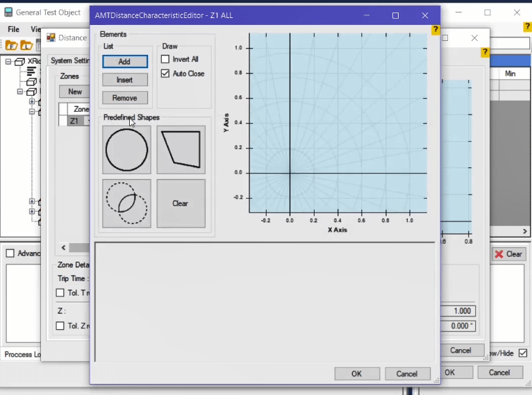Click help icon beside the Min column
Image resolution: width=532 pixels, height=395 pixels.
[485, 52]
